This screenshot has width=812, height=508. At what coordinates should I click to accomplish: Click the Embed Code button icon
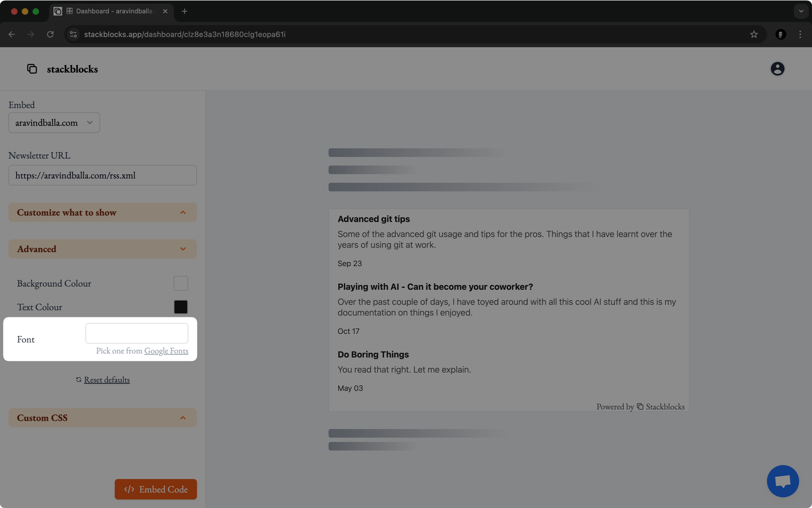click(128, 489)
